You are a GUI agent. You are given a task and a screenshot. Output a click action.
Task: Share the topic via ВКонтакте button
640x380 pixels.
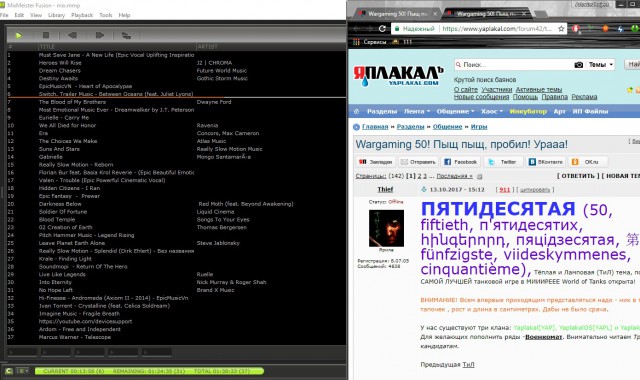(x=545, y=162)
